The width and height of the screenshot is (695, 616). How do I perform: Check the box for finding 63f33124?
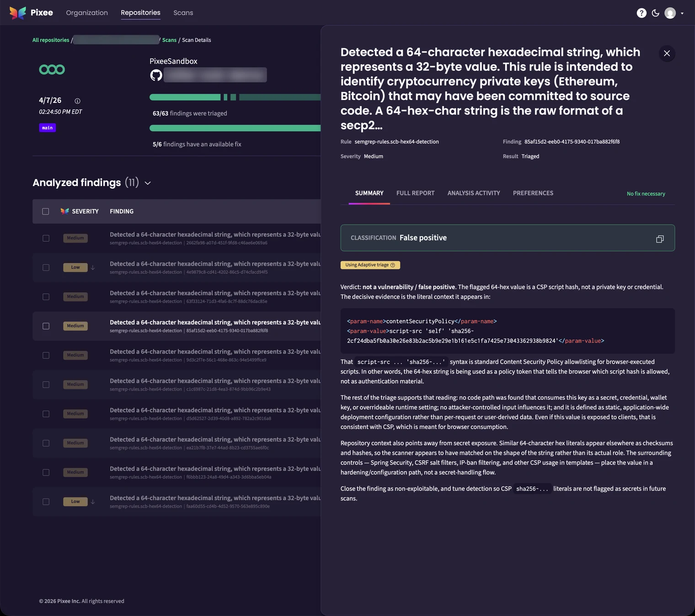point(46,297)
